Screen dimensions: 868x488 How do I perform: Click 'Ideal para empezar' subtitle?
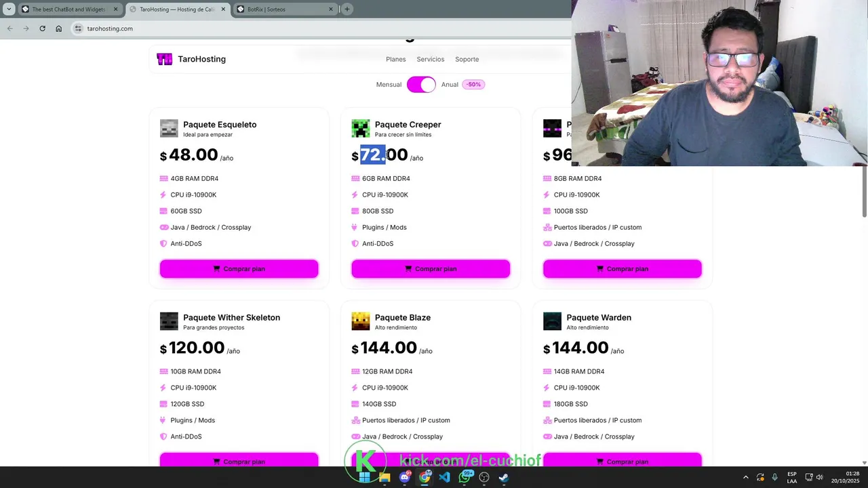point(208,135)
